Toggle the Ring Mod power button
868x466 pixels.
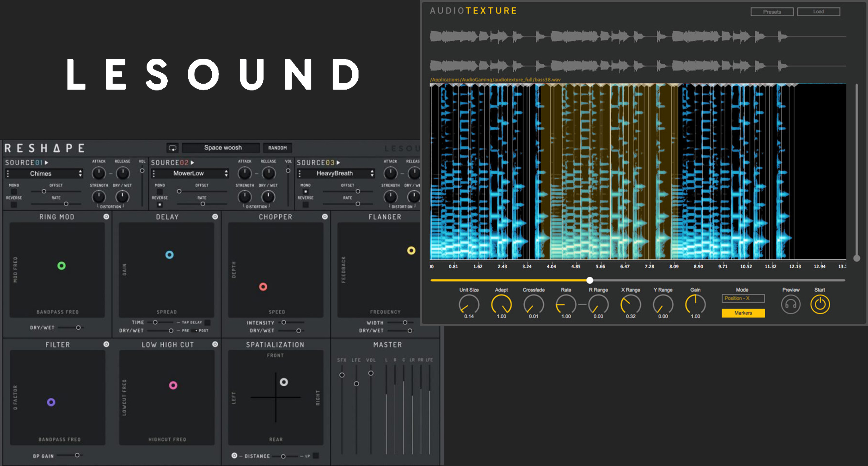[106, 217]
